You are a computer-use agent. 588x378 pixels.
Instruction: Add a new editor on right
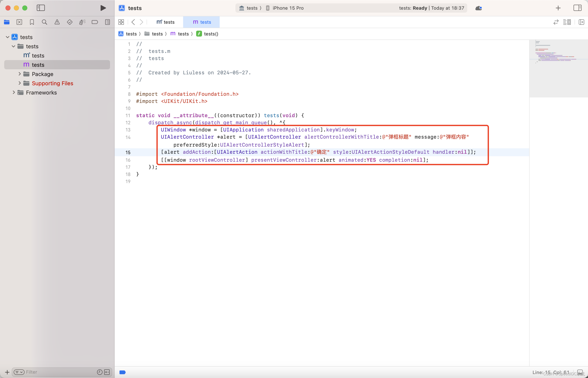(x=581, y=22)
